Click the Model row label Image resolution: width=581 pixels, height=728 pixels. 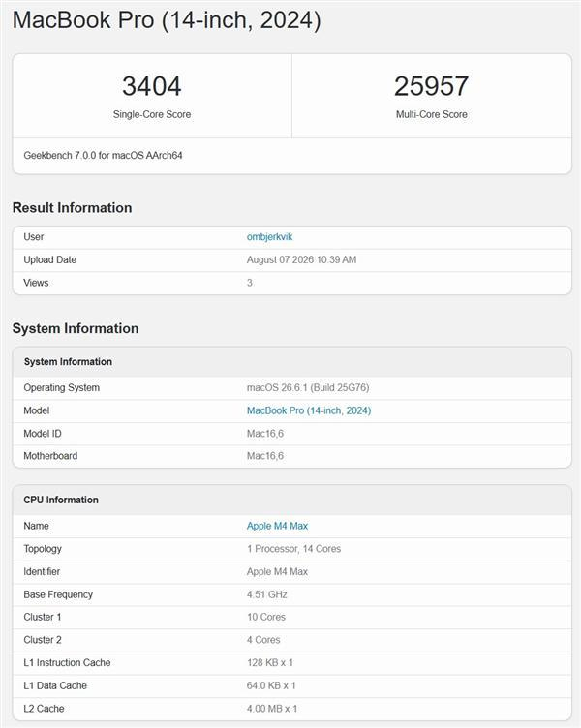click(36, 410)
